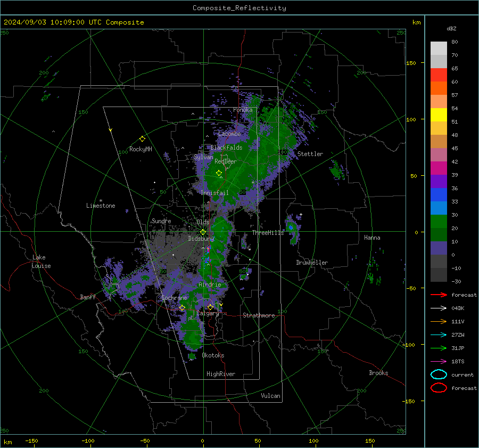Pick the slate purple 10 dBZ swatch
Image resolution: width=479 pixels, height=448 pixels.
[x=439, y=248]
